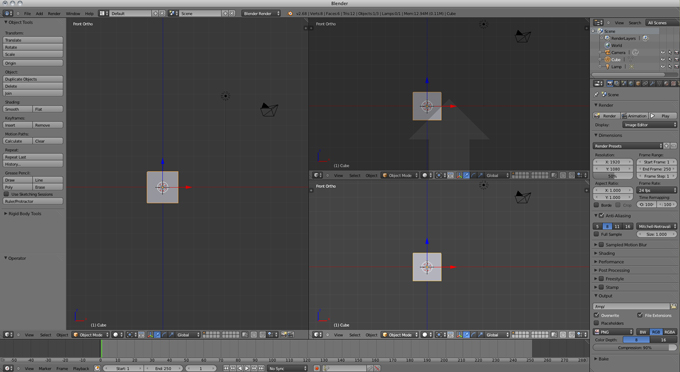Adjust the Compression 90% slider
Screen dimensions: 680x372
[635, 348]
